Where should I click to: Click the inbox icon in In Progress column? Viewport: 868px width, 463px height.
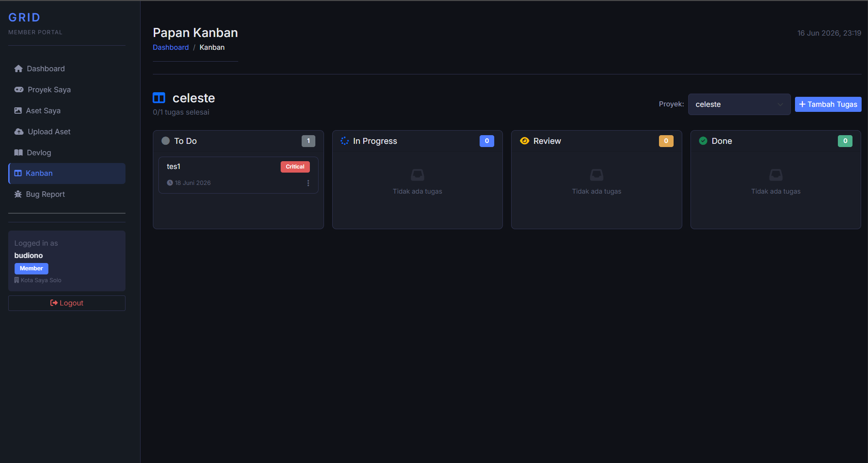tap(418, 175)
